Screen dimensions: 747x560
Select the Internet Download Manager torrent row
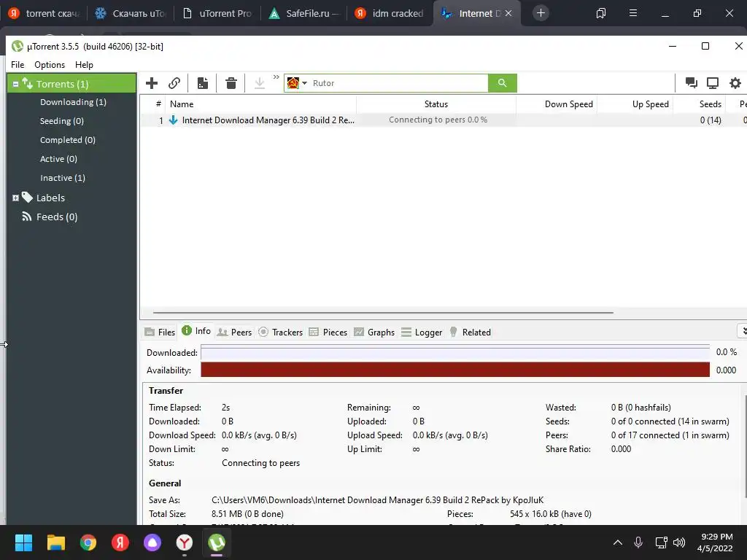coord(443,120)
